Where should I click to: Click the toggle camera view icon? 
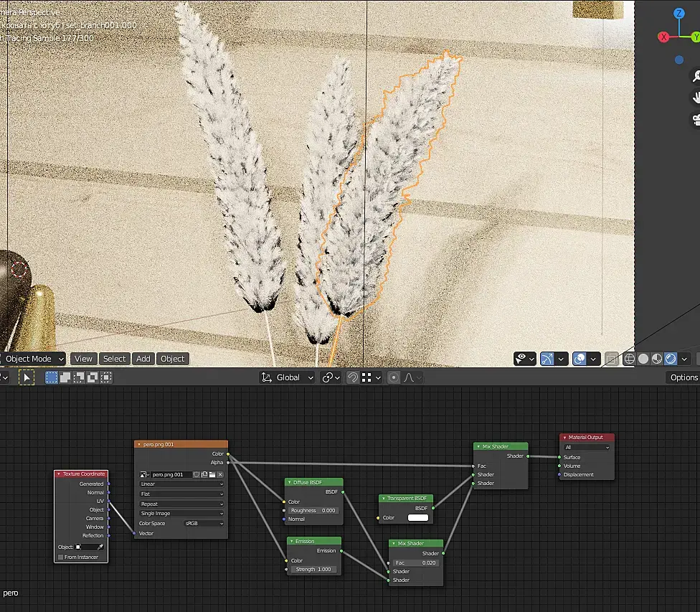(x=696, y=119)
